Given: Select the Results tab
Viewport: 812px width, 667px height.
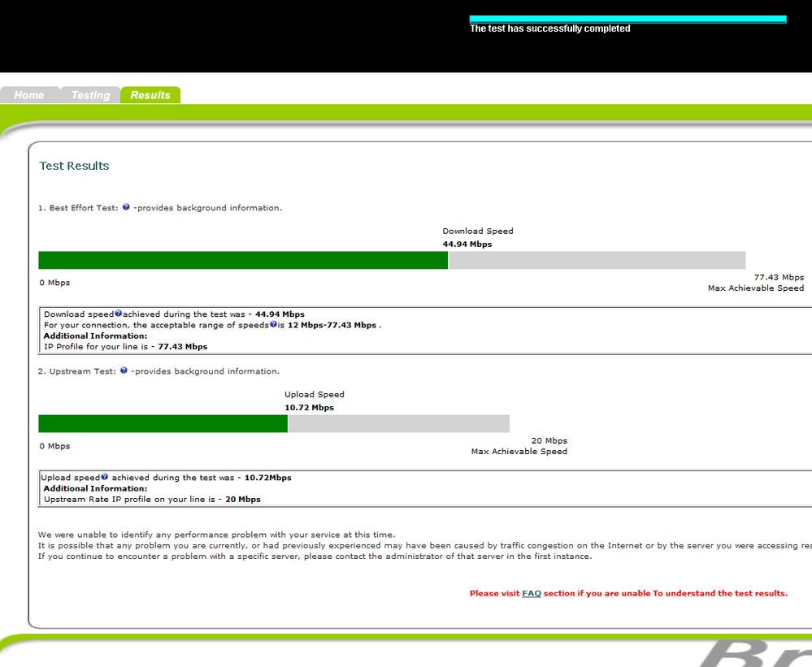Looking at the screenshot, I should pyautogui.click(x=150, y=95).
